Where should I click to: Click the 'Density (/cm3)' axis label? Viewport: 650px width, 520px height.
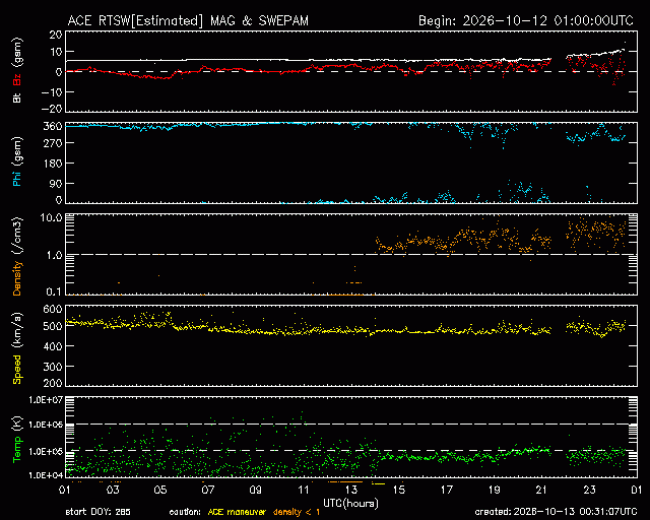click(x=17, y=256)
